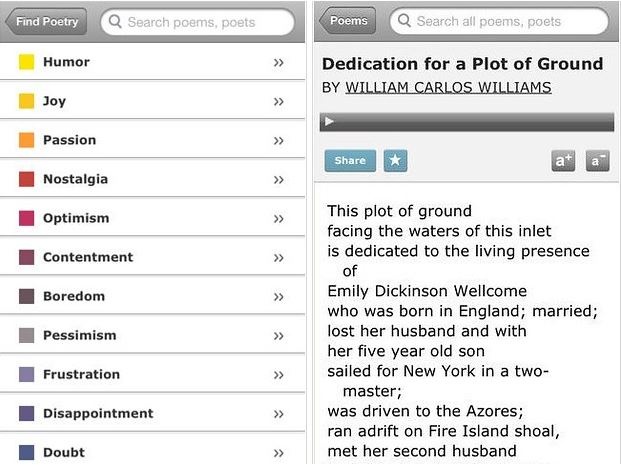
Task: Share the poem using Share button
Action: 350,160
